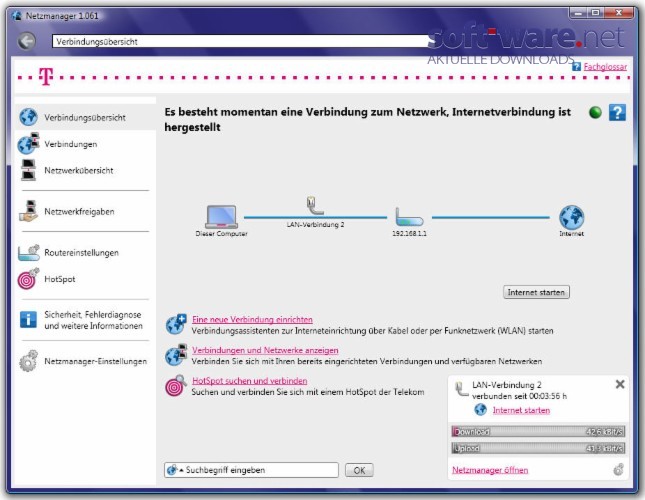Click the Internet starten link in the popup
Image resolution: width=645 pixels, height=500 pixels.
(521, 410)
